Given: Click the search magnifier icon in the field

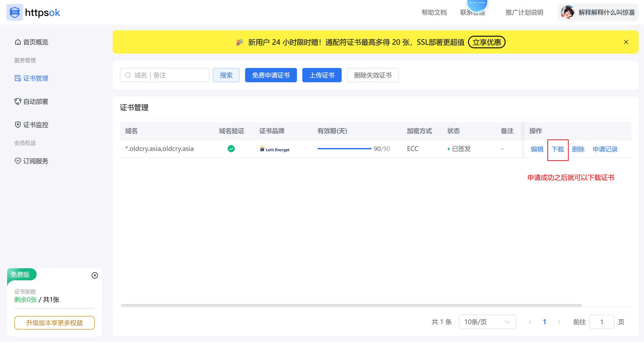Looking at the screenshot, I should 128,75.
